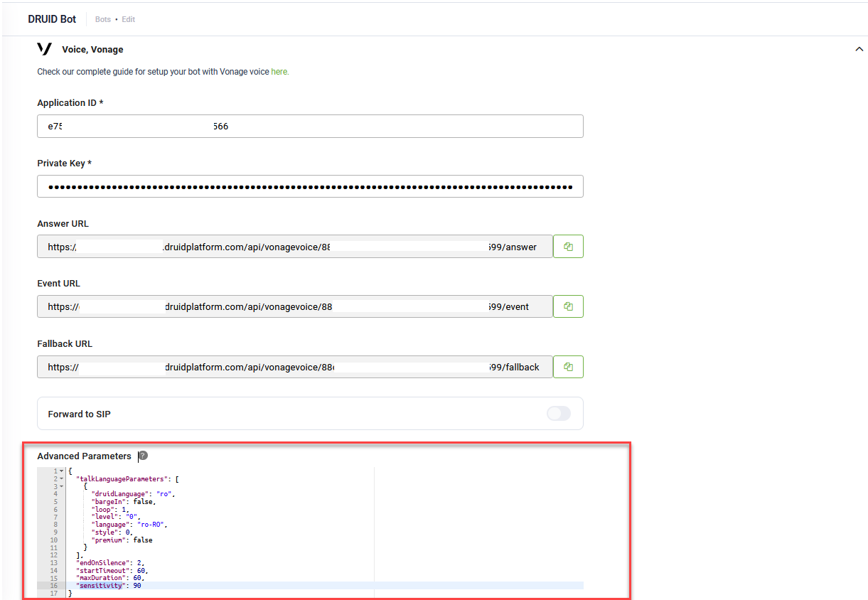Click the Edit breadcrumb item
The width and height of the screenshot is (868, 600).
tap(128, 19)
